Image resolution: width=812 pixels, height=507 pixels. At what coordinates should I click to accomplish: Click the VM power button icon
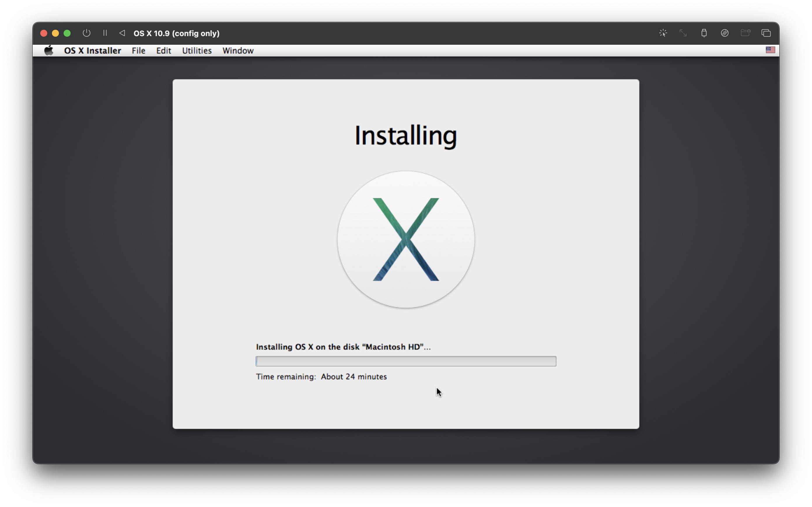click(87, 33)
